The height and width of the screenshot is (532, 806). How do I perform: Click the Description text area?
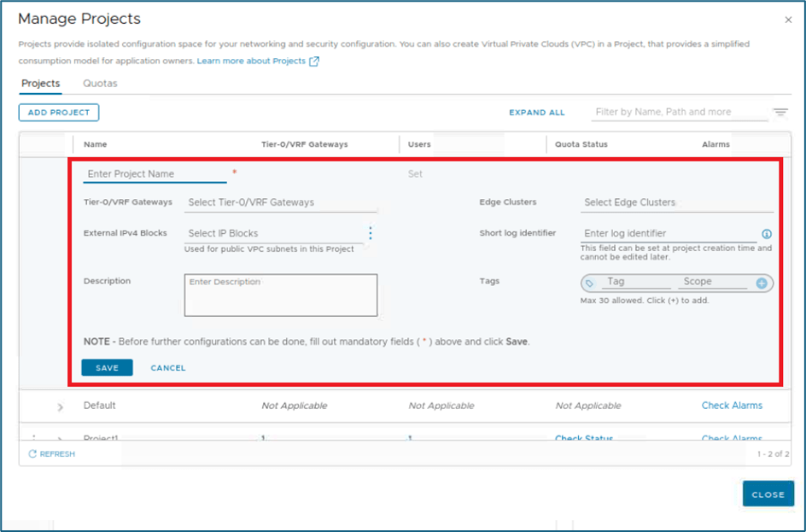click(x=280, y=295)
